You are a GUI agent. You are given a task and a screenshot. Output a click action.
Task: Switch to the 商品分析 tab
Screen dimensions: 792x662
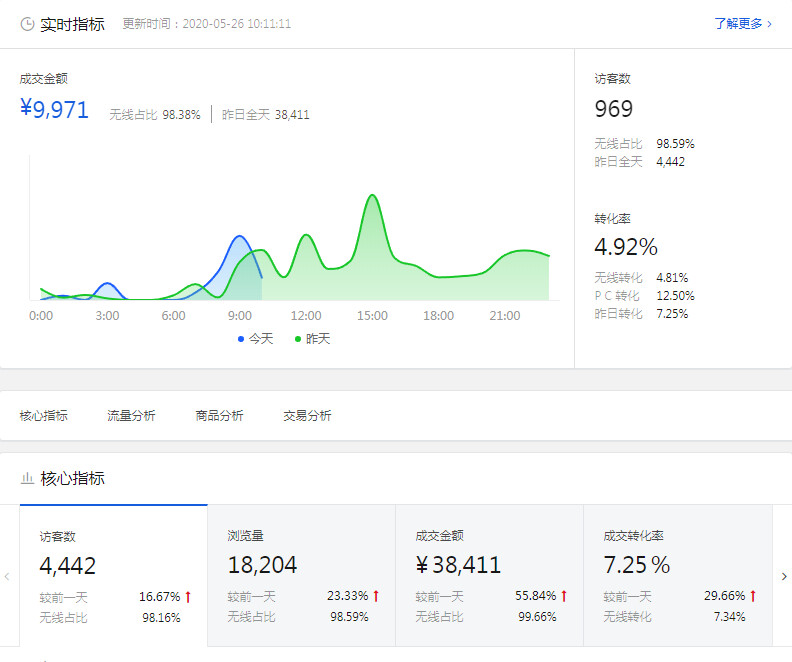pyautogui.click(x=219, y=416)
